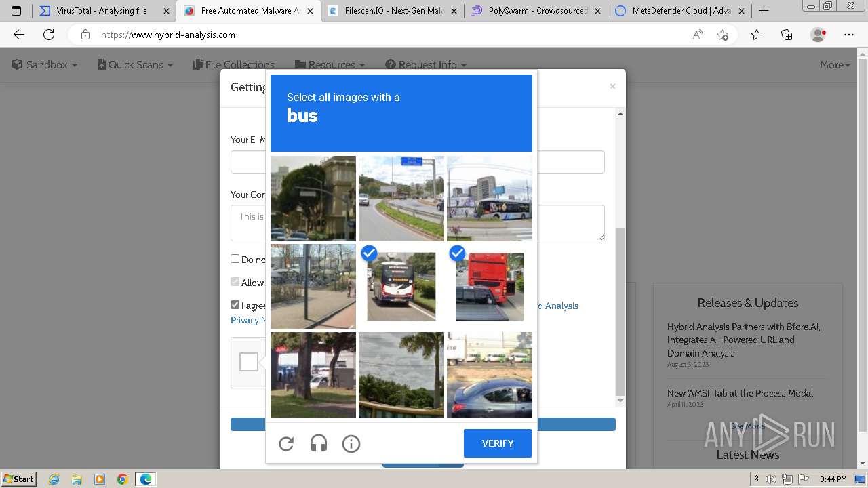Open captcha help info icon
This screenshot has height=488, width=868.
pyautogui.click(x=351, y=443)
